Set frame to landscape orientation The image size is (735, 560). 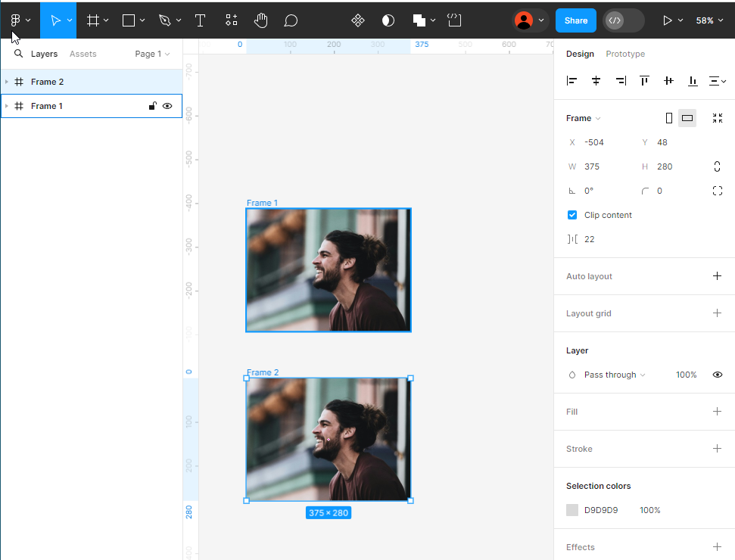687,118
